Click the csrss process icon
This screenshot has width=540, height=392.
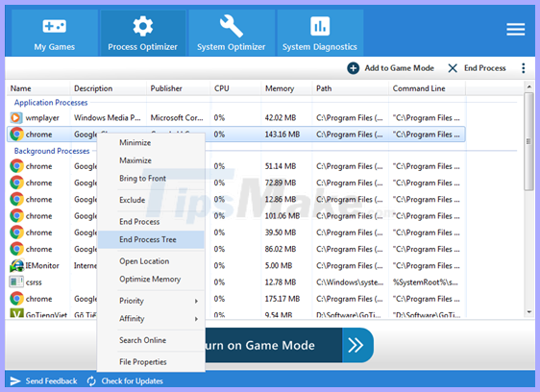pos(16,282)
